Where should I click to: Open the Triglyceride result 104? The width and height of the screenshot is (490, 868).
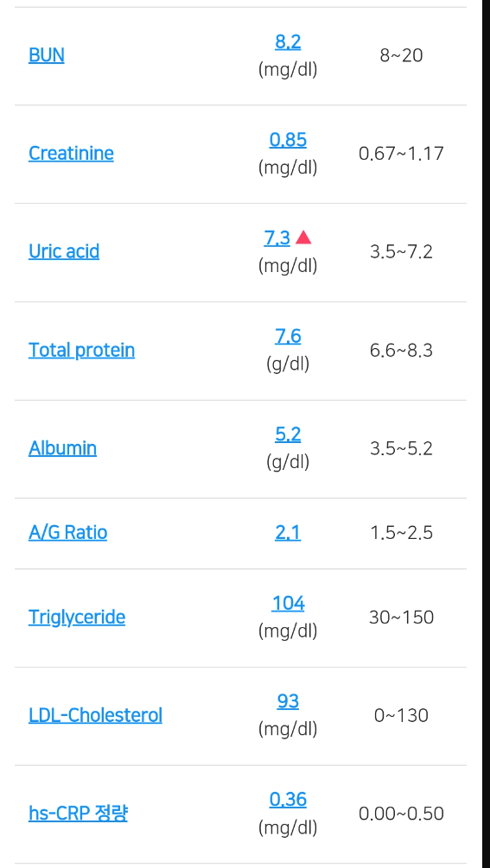(x=288, y=604)
